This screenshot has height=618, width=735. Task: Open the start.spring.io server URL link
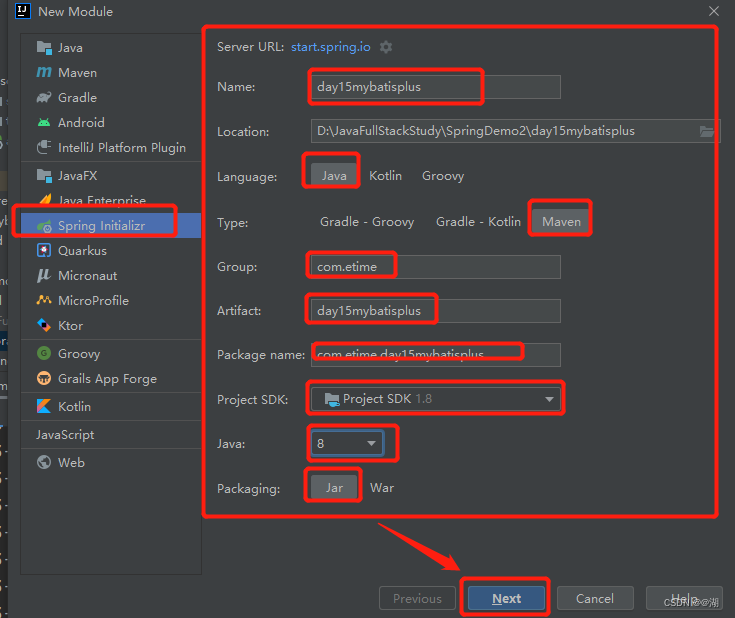click(330, 47)
